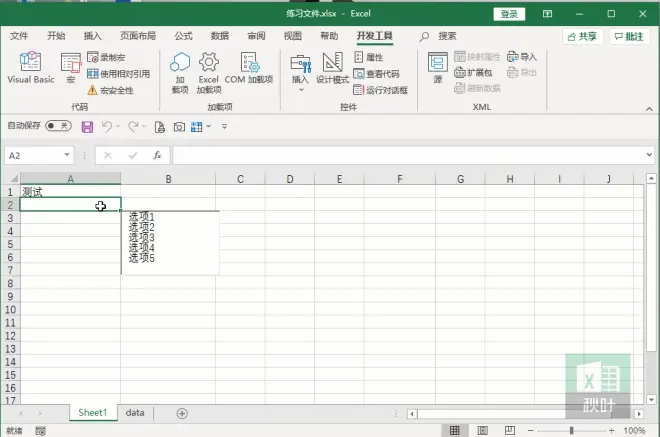Open Macro Security (宏安全性)
This screenshot has height=437, width=660.
pos(110,90)
